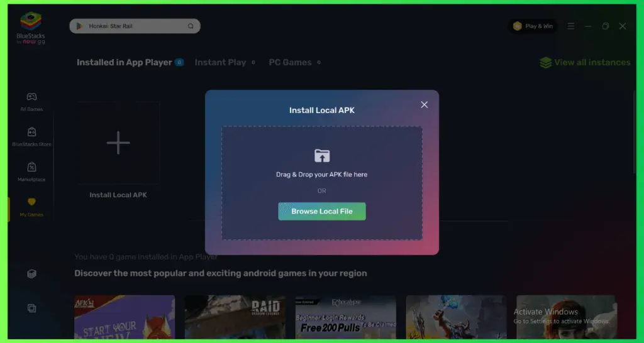Open View all instances
The image size is (644, 343).
pyautogui.click(x=585, y=62)
